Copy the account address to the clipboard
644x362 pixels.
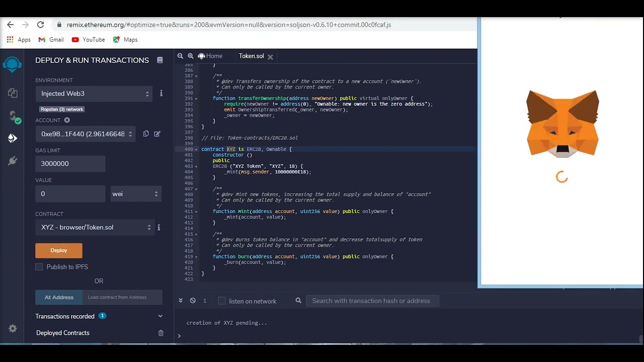pos(146,134)
